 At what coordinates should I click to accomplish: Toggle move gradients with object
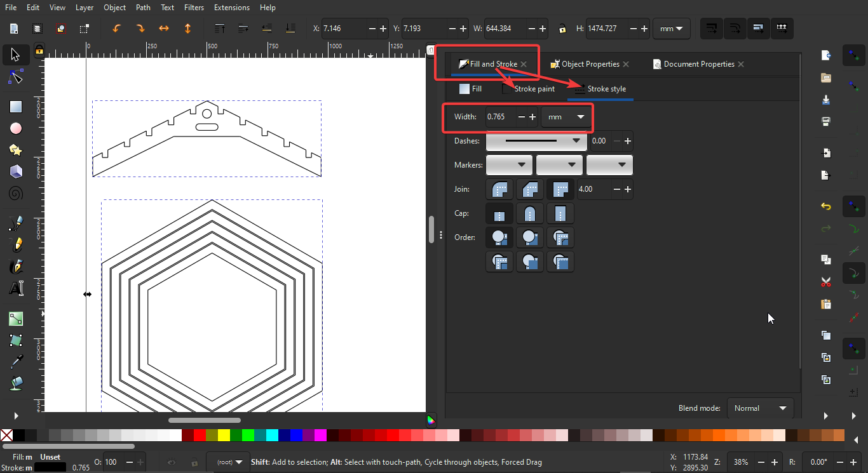pyautogui.click(x=759, y=29)
